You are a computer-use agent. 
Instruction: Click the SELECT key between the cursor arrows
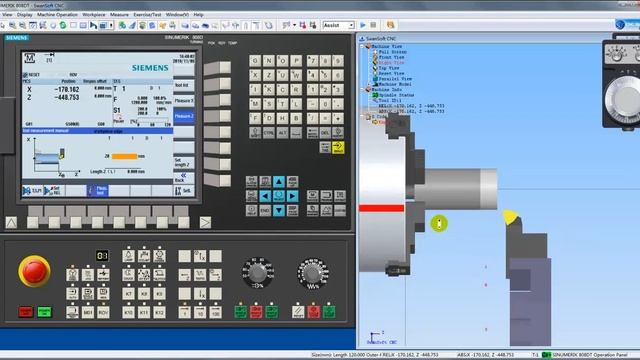tap(279, 196)
